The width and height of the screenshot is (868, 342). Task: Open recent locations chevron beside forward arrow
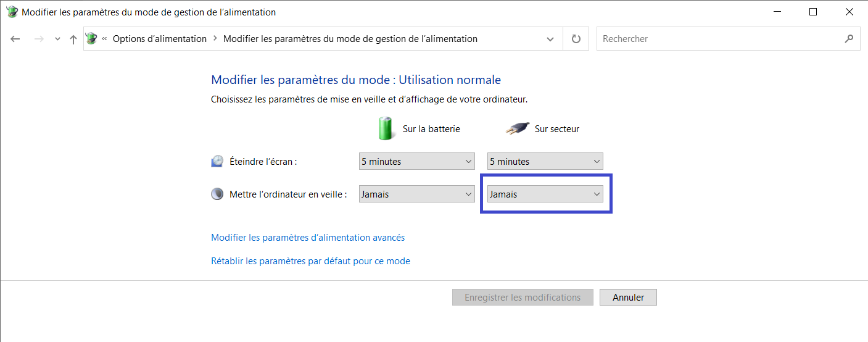[57, 39]
